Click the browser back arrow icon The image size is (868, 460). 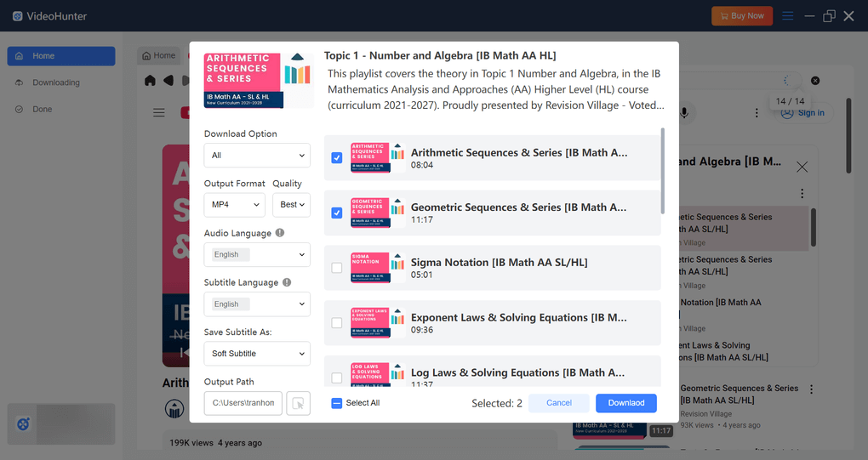(x=168, y=81)
